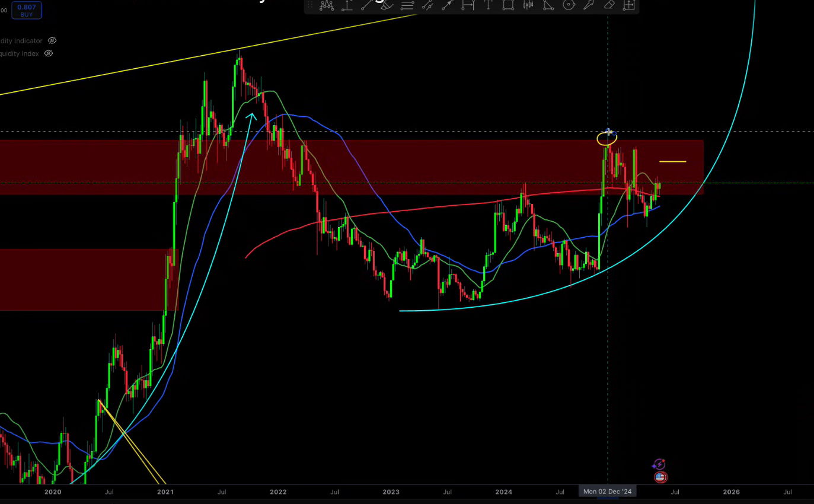Grab the drawing toolbar drag handle

(x=310, y=5)
